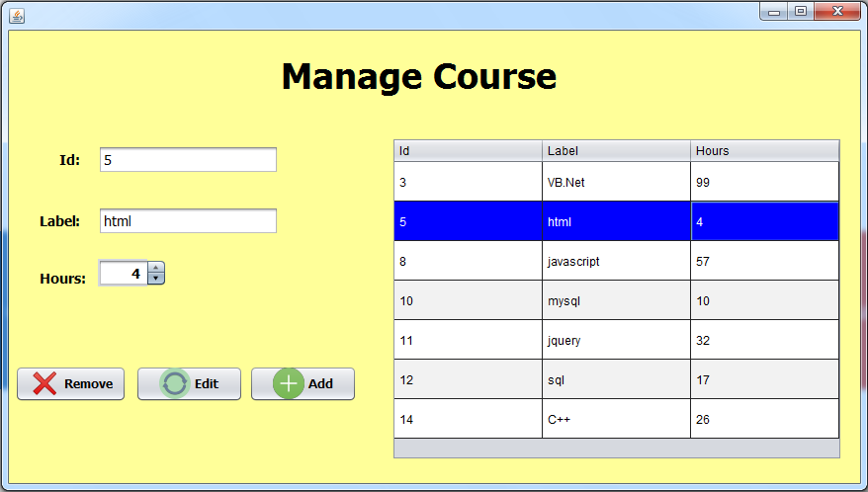The height and width of the screenshot is (492, 868).
Task: Select the jquery label cell
Action: click(x=616, y=340)
